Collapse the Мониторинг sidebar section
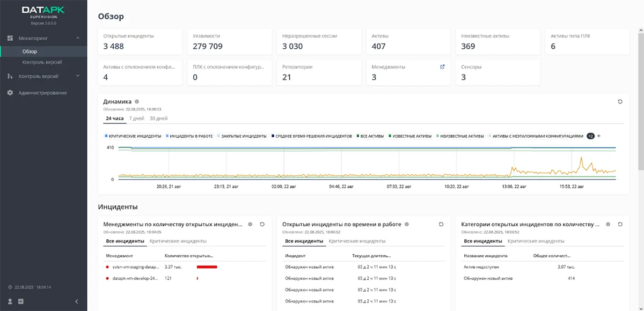Image resolution: width=644 pixels, height=311 pixels. [78, 38]
